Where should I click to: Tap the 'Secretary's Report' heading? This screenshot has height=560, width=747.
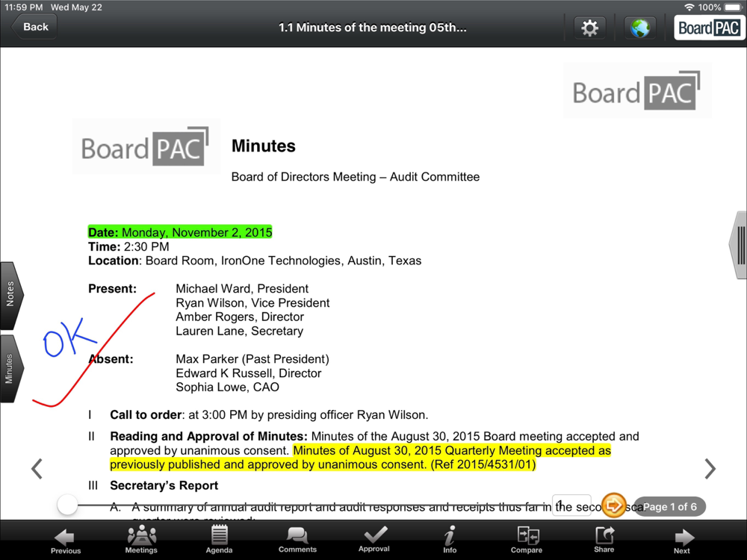coord(164,485)
